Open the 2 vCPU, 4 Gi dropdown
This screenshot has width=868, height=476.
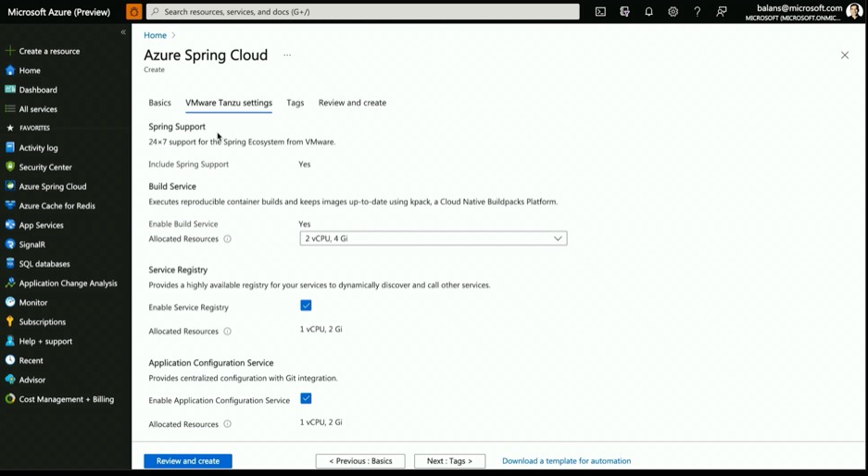[x=433, y=239]
